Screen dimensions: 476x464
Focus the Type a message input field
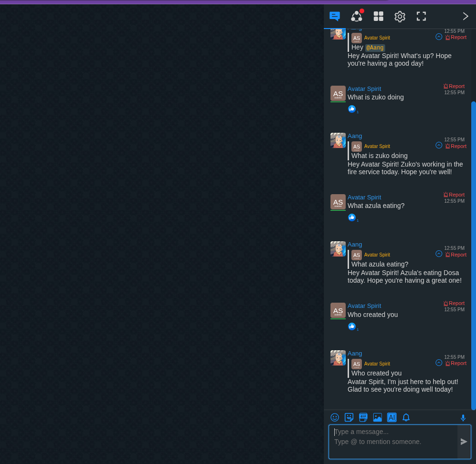[393, 442]
